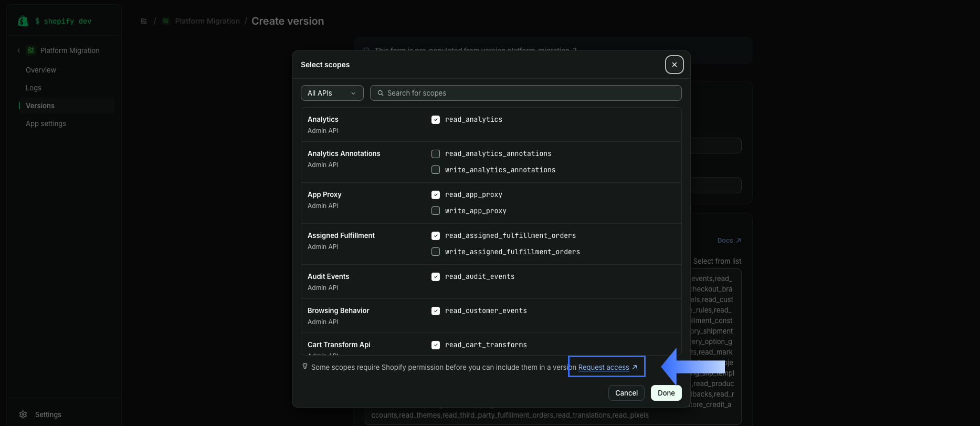
Task: Click the apps grid icon in breadcrumb
Action: 144,21
